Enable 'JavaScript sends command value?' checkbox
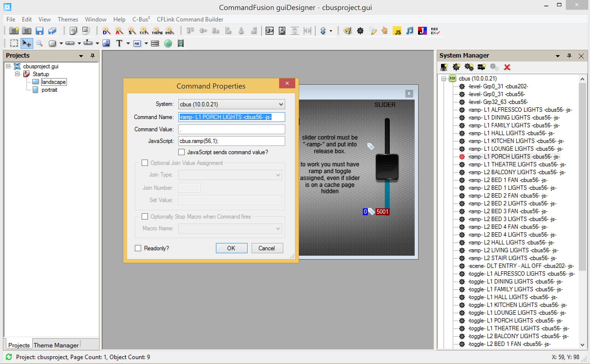The height and width of the screenshot is (364, 590). 181,152
